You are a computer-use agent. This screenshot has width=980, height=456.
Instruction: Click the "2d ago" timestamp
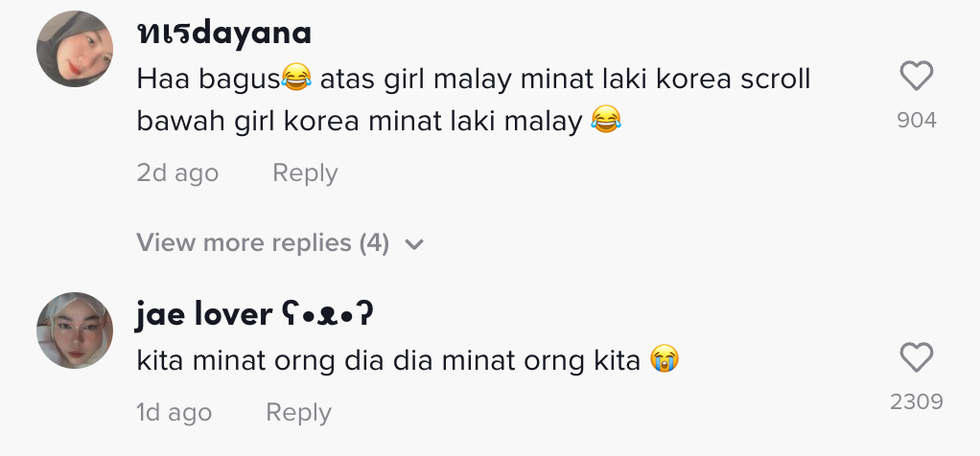[177, 173]
